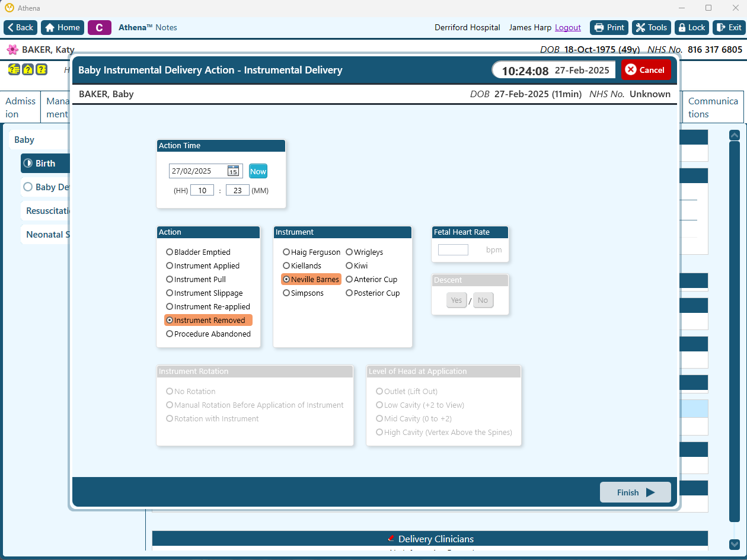Image resolution: width=747 pixels, height=560 pixels.
Task: Select Kiellands instrument
Action: coord(302,265)
